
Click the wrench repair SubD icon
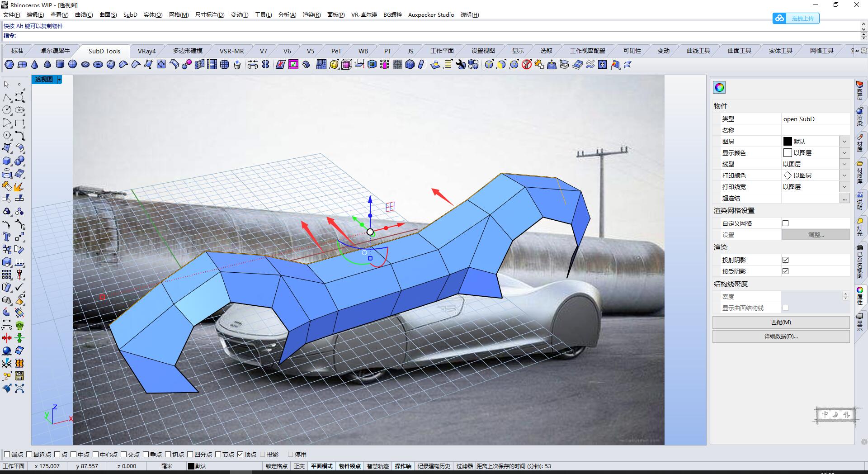pos(461,65)
